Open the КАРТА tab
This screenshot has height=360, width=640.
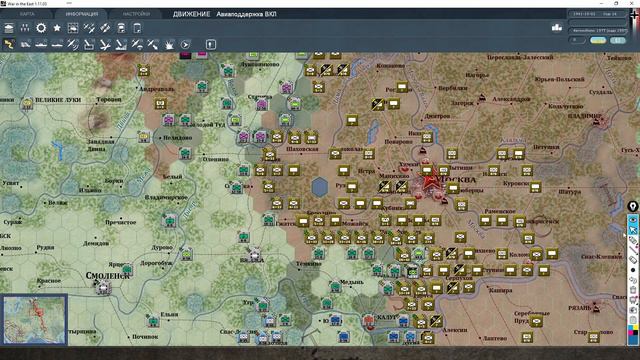(27, 14)
